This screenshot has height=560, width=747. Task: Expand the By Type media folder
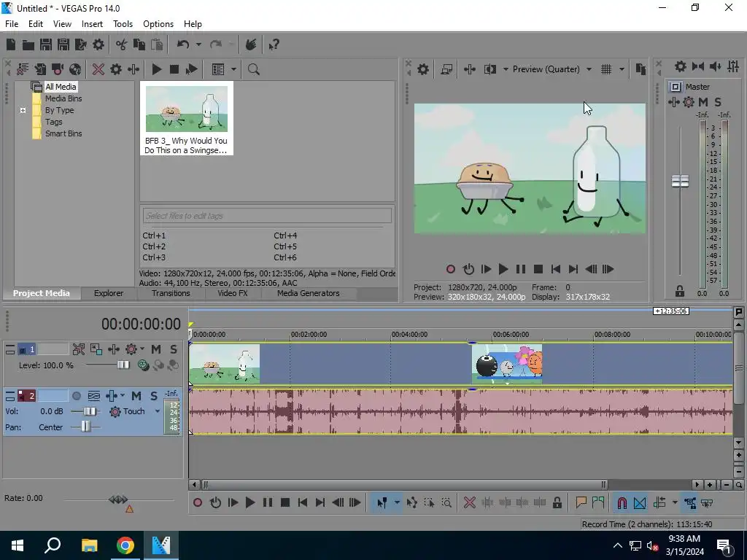tap(23, 111)
